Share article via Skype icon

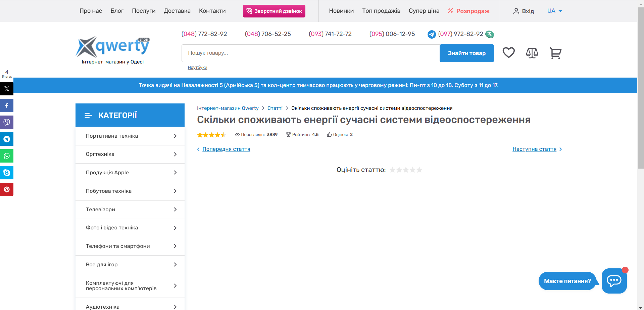point(7,173)
